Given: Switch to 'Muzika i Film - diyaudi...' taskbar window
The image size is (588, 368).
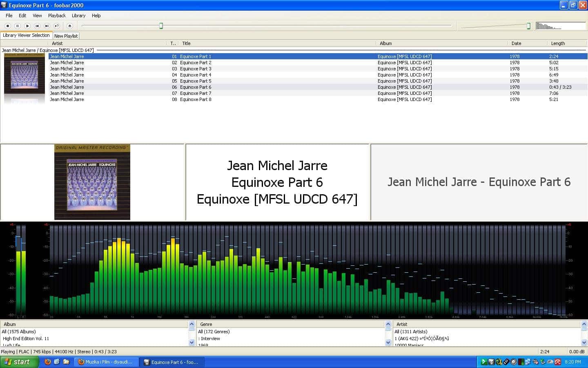Looking at the screenshot, I should [x=107, y=362].
